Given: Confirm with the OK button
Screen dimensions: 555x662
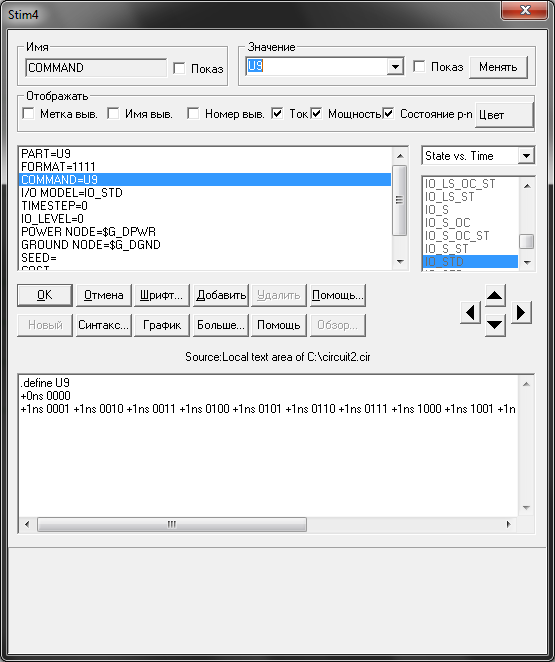Looking at the screenshot, I should click(x=45, y=295).
